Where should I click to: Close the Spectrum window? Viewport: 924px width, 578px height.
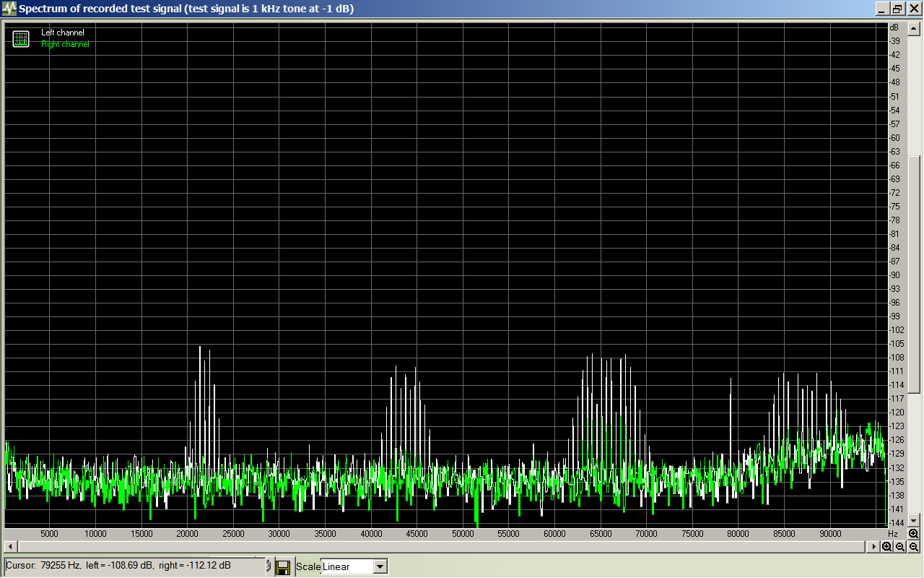[913, 9]
